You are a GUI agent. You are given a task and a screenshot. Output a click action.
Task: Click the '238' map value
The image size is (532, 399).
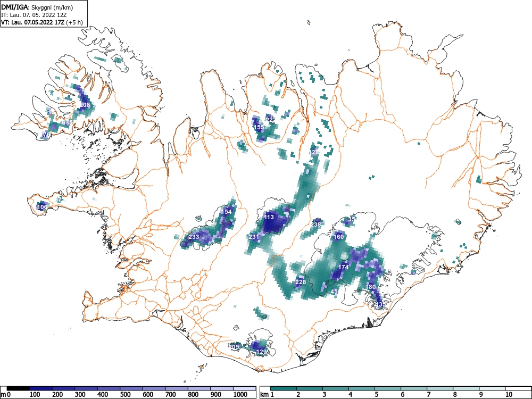point(316,225)
